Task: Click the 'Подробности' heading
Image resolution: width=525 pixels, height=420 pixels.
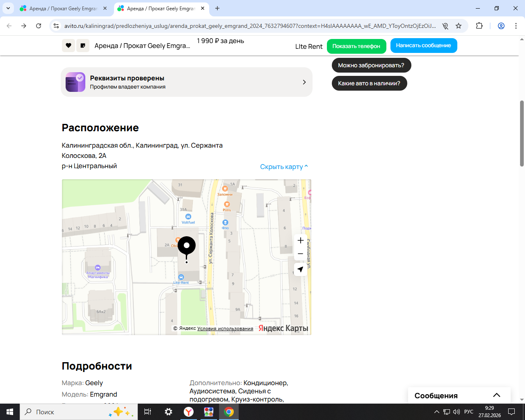Action: [x=97, y=366]
